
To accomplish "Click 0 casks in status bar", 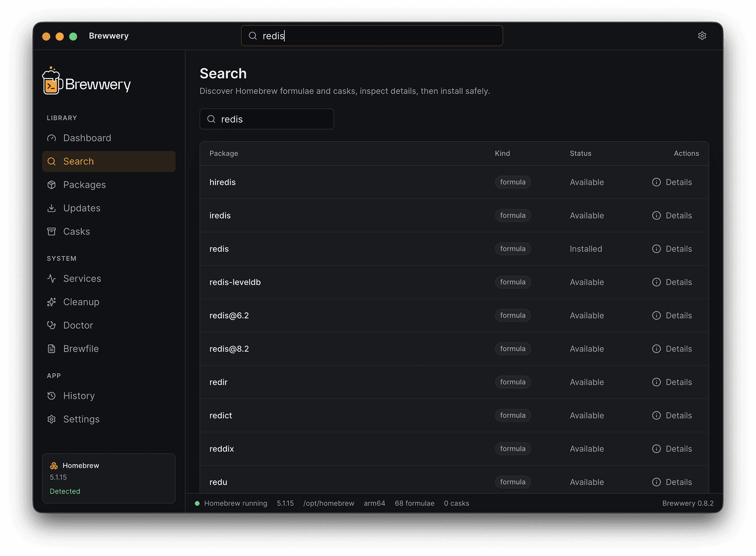I will point(457,503).
